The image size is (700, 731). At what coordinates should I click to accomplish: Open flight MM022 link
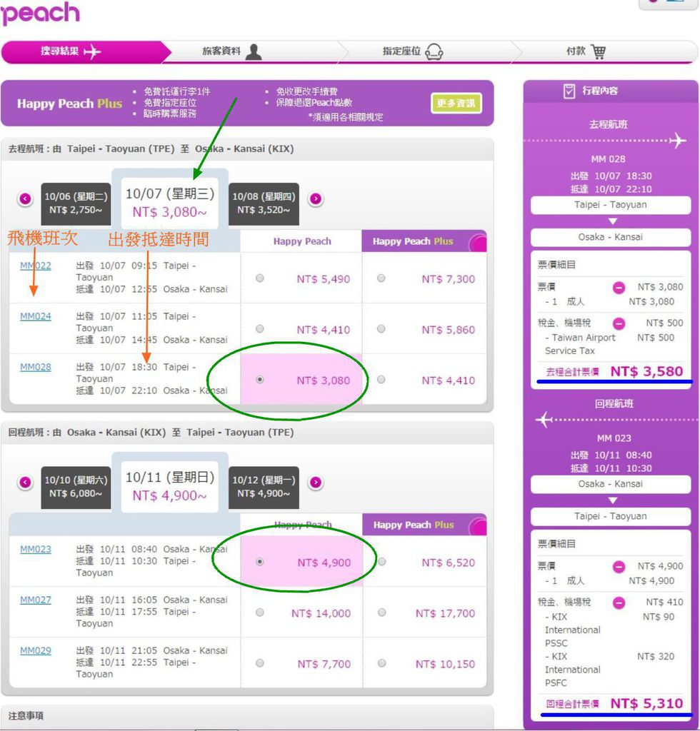(x=36, y=266)
